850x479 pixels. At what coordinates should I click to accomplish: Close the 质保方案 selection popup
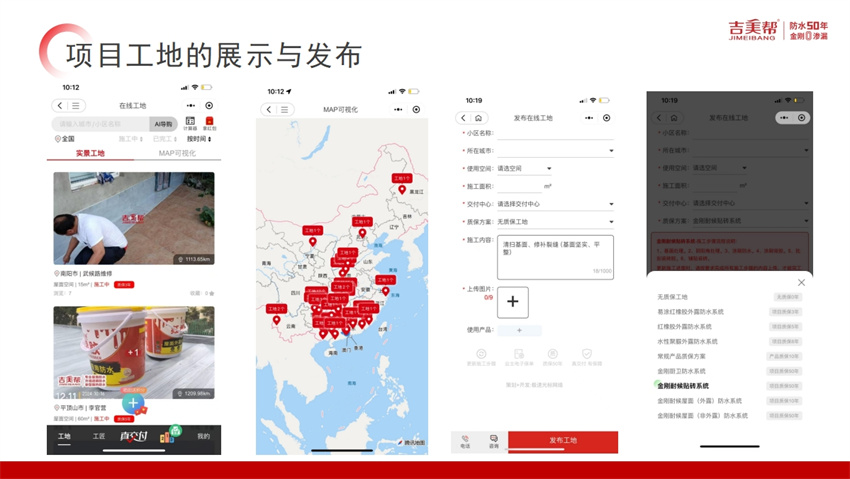pos(801,282)
